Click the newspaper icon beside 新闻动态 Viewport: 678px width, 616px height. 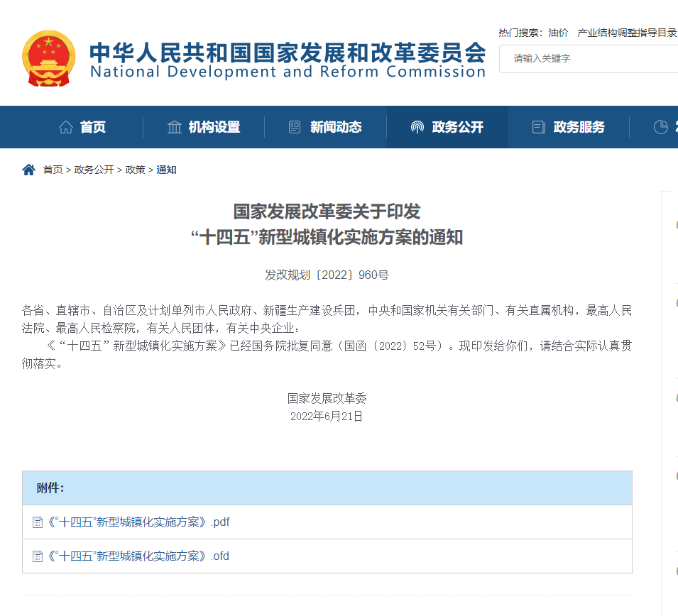pyautogui.click(x=295, y=127)
